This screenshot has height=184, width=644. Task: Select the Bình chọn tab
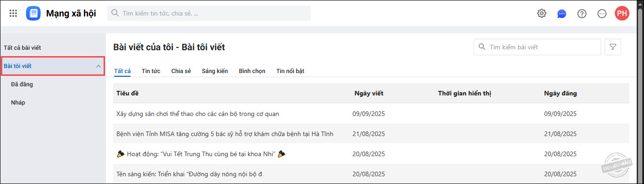(252, 71)
